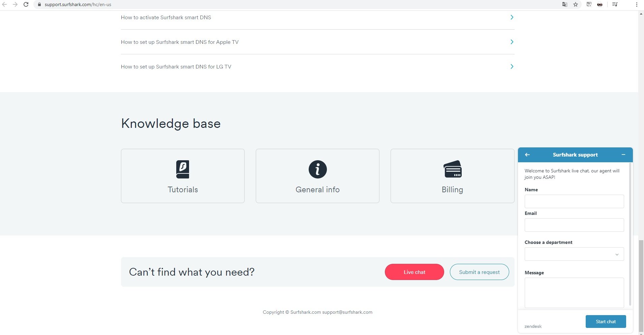This screenshot has width=644, height=335.
Task: Open the chevron for smart DNS on Apple TV
Action: coord(512,42)
